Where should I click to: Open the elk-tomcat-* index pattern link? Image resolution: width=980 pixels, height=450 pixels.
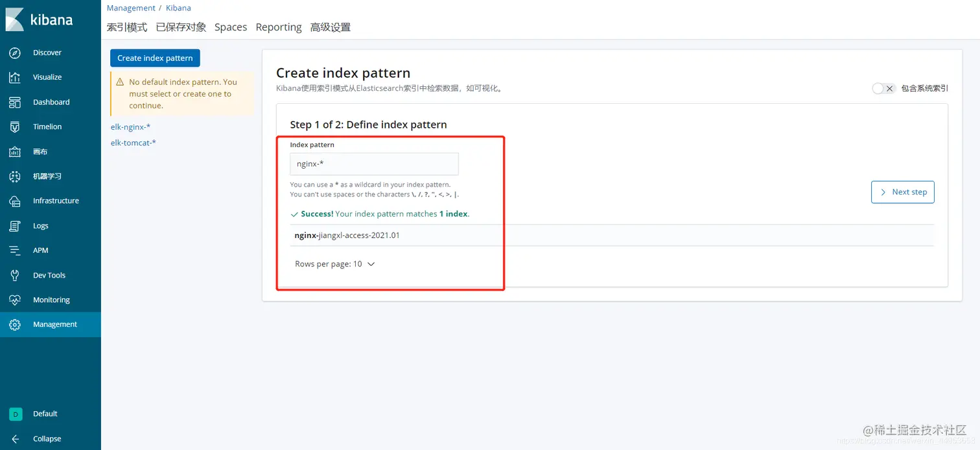tap(134, 143)
